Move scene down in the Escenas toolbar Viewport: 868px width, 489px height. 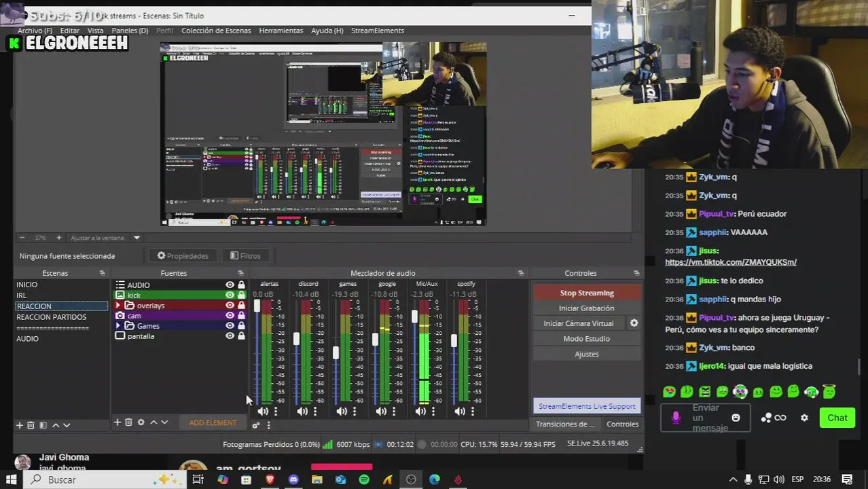tap(67, 425)
